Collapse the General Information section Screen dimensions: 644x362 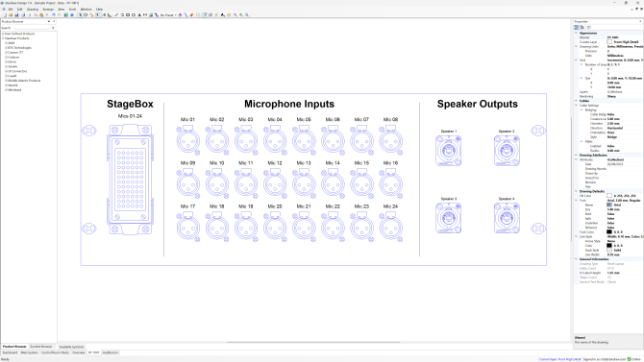[x=576, y=259]
